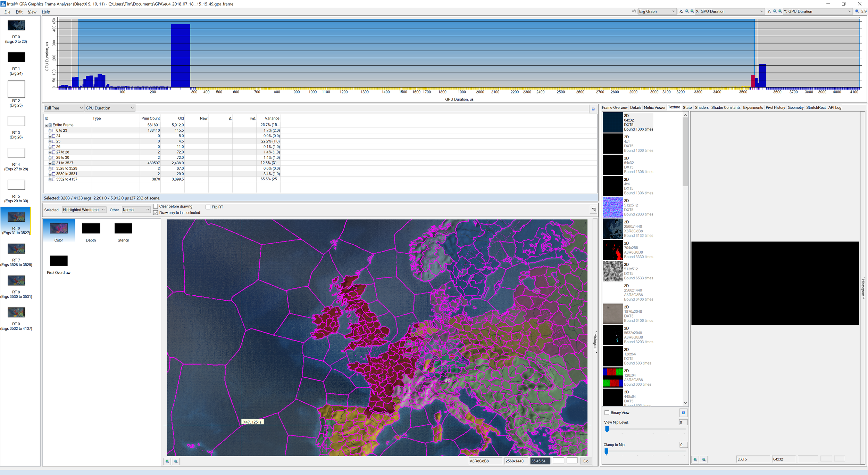
Task: Open the View menu
Action: pos(32,12)
